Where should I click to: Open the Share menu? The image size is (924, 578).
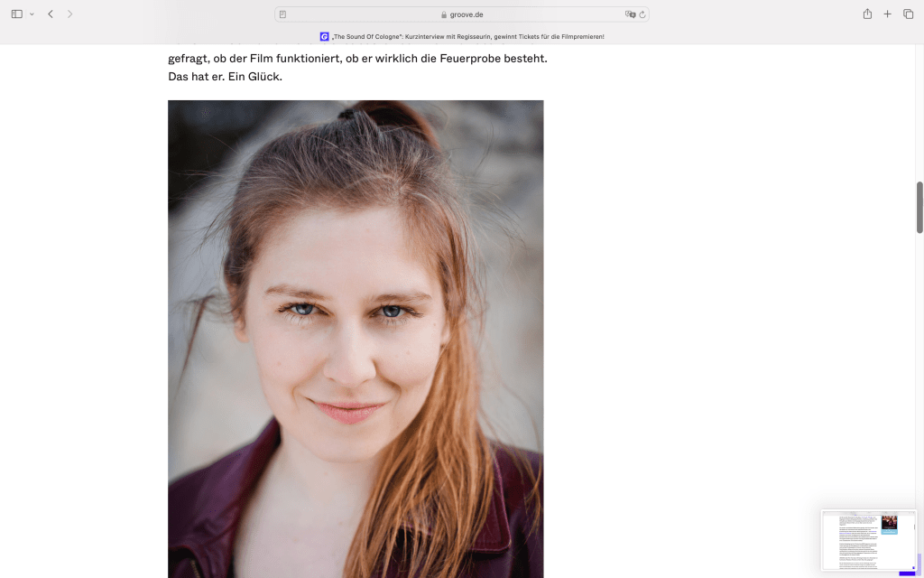point(867,14)
